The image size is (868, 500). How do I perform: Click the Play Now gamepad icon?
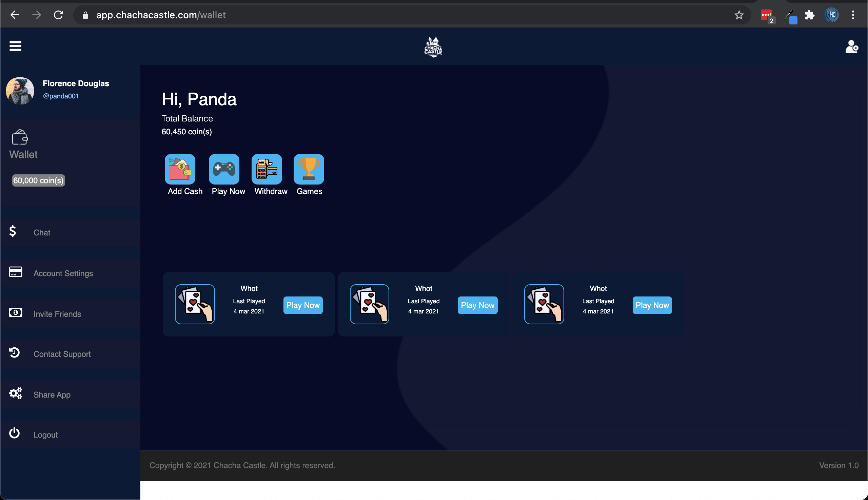[x=224, y=169]
